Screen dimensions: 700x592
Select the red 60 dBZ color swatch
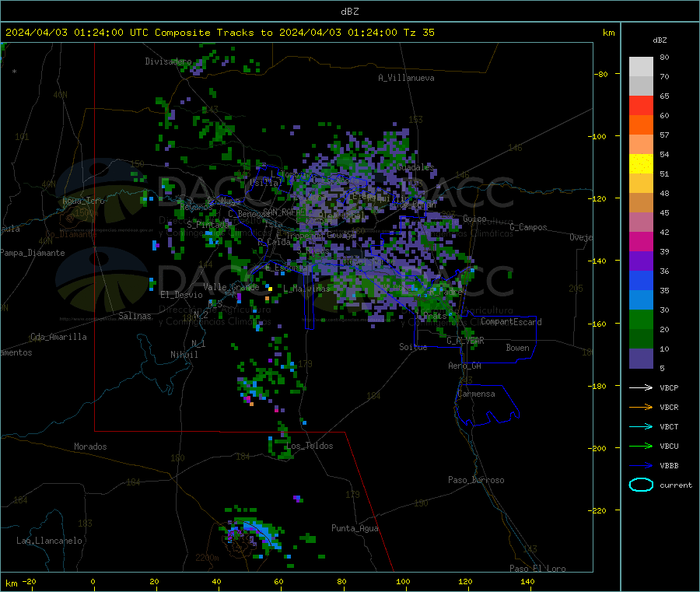click(x=641, y=105)
